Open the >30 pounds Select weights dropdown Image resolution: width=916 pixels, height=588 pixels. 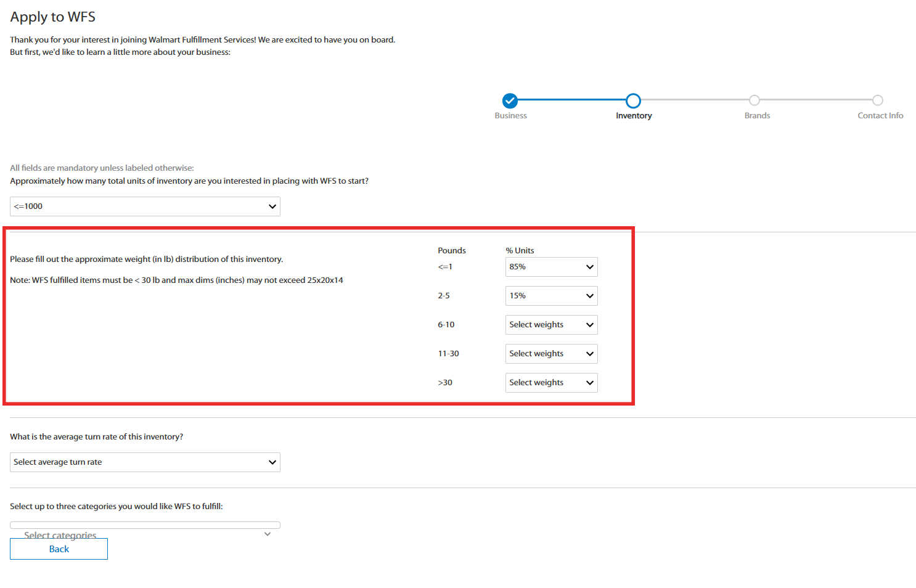[551, 383]
